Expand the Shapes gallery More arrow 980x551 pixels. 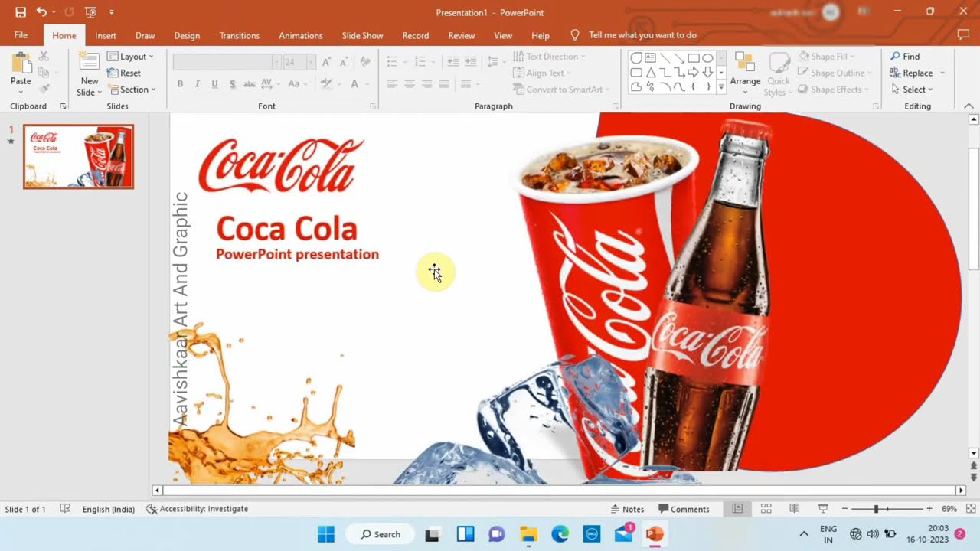(x=721, y=87)
